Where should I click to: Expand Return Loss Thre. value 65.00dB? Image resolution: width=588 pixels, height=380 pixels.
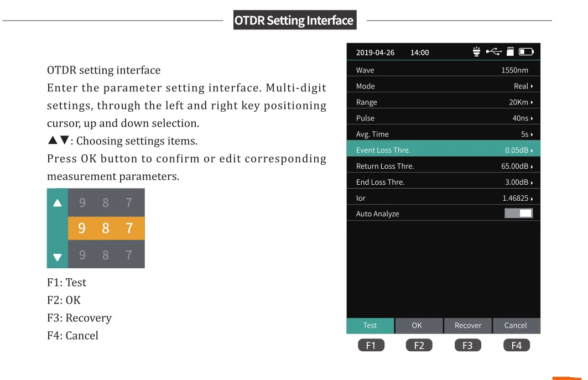pos(517,166)
